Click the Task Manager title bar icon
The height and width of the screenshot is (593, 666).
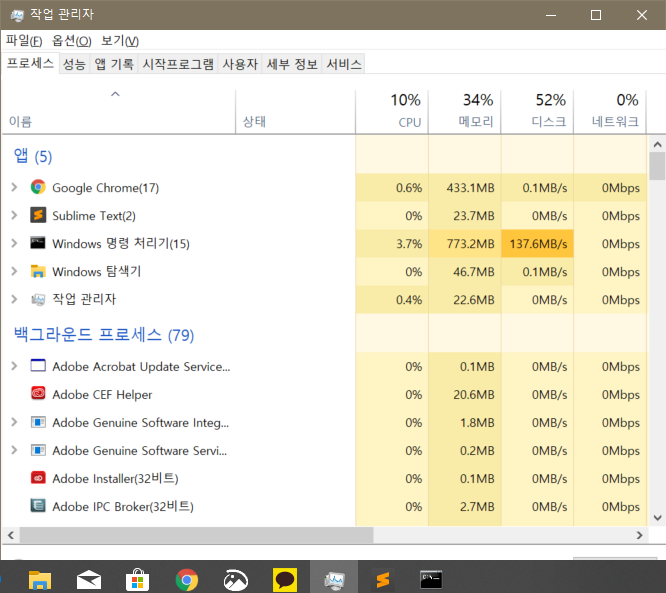point(17,15)
